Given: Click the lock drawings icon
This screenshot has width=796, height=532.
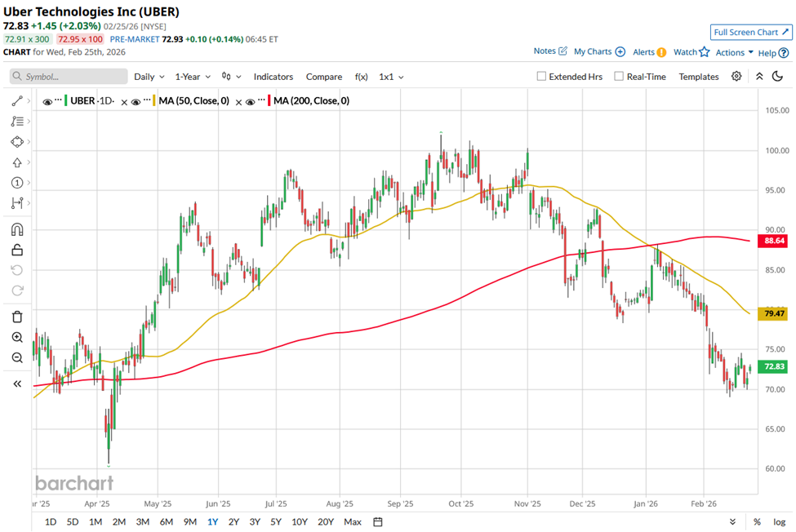Looking at the screenshot, I should coord(16,250).
